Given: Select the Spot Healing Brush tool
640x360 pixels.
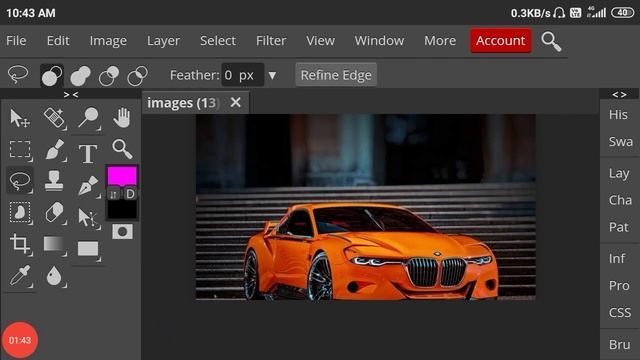Looking at the screenshot, I should pyautogui.click(x=54, y=118).
